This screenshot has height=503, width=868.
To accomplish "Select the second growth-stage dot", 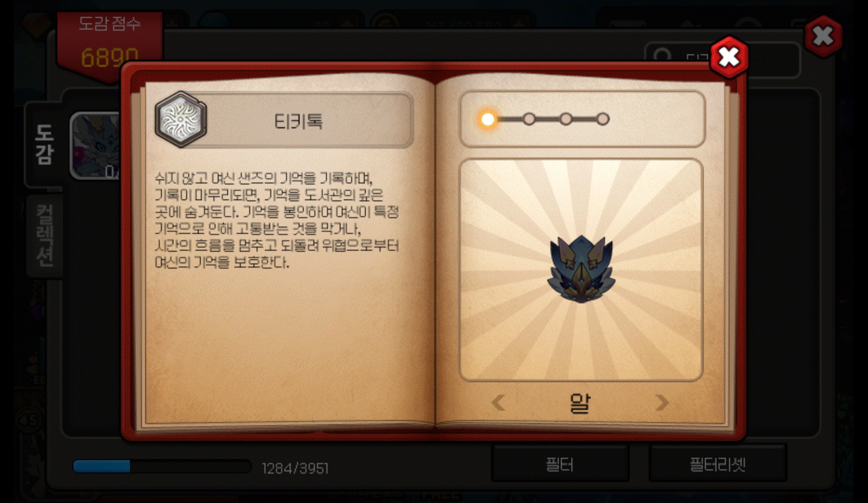I will click(x=529, y=119).
